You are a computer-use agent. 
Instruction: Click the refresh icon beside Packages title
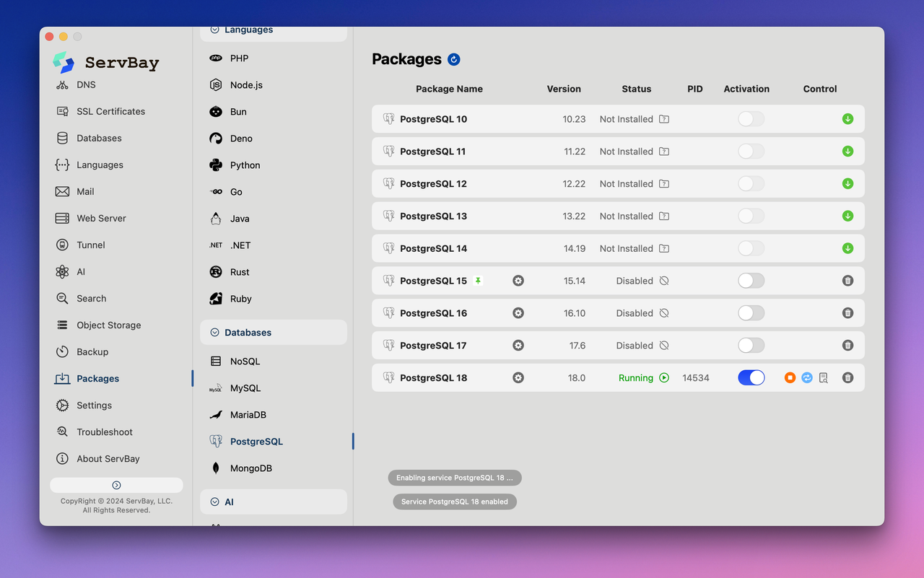click(454, 60)
